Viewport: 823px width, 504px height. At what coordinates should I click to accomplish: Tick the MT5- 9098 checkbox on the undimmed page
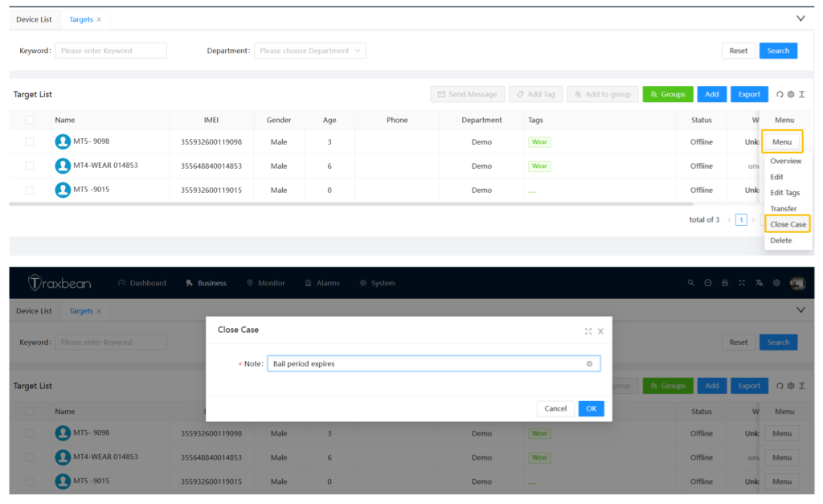(30, 141)
